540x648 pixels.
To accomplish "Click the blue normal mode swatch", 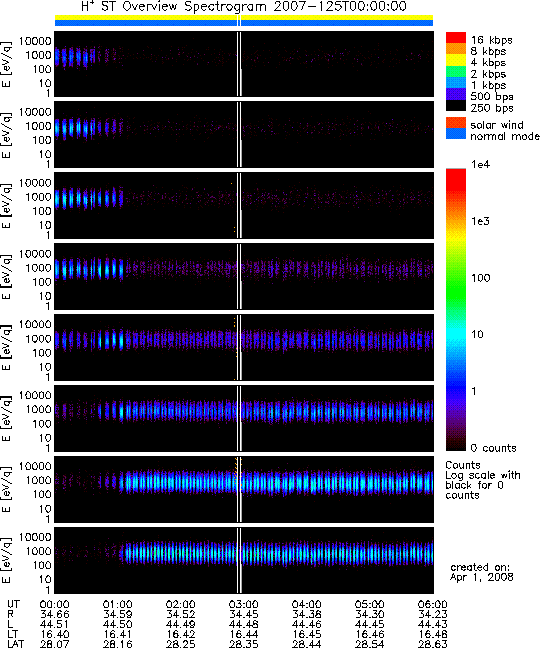I will click(456, 134).
